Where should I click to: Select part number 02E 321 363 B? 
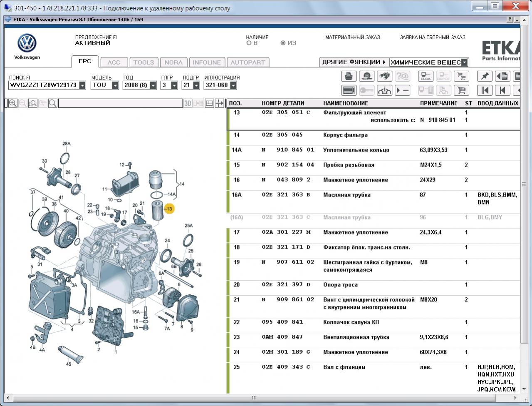(x=286, y=195)
